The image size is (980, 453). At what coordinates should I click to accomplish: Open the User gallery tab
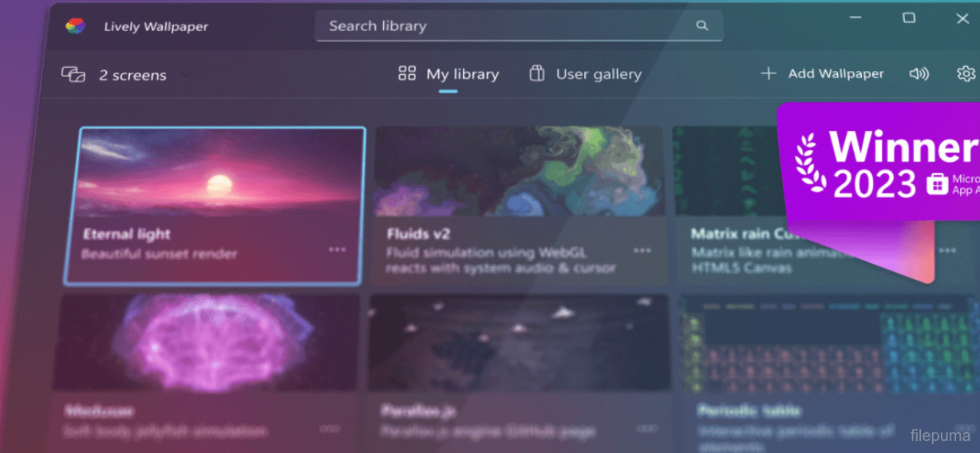coord(585,74)
